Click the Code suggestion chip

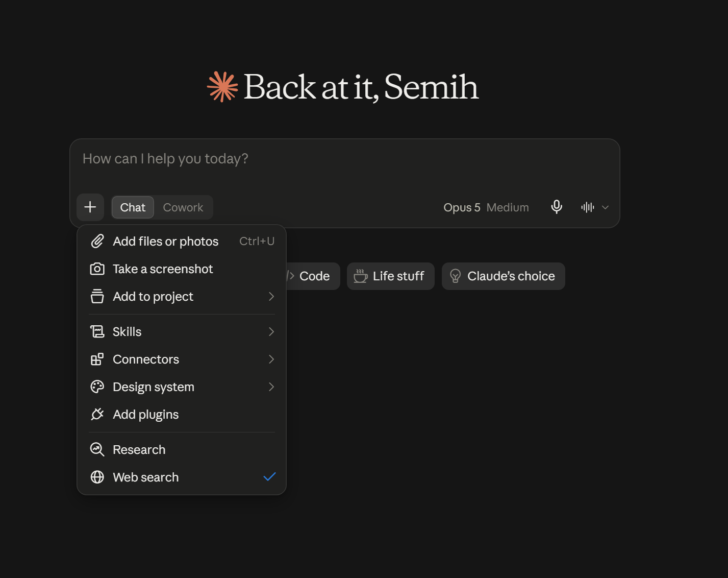[x=313, y=276]
